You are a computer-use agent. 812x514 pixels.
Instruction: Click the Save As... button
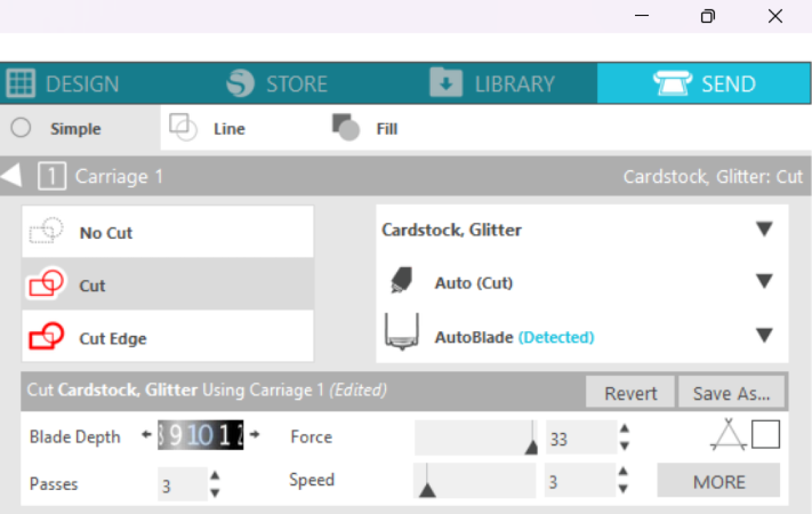pos(731,393)
